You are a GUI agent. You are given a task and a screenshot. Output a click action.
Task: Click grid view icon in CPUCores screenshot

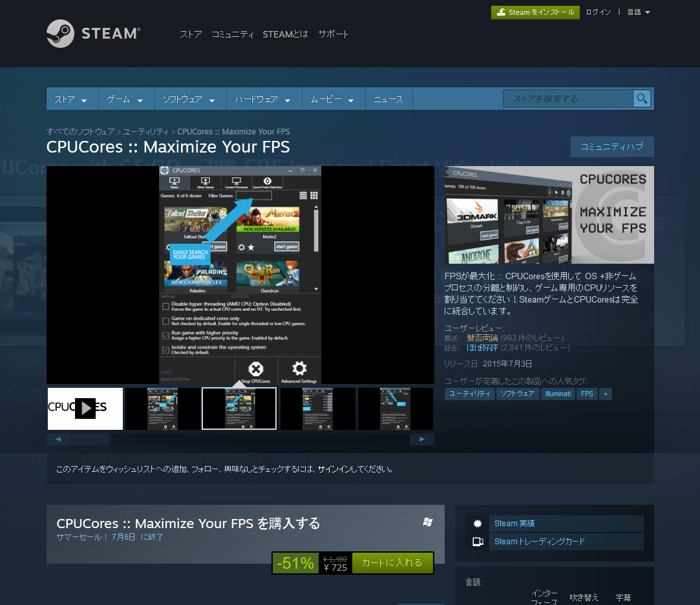pos(314,196)
